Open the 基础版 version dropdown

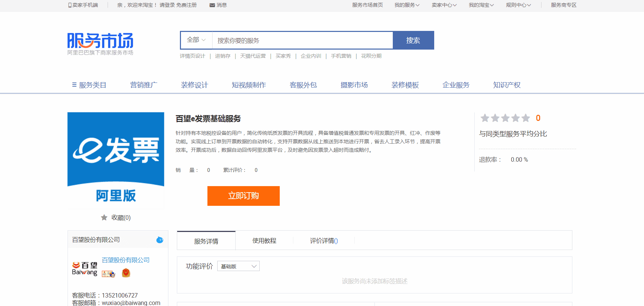(x=238, y=266)
